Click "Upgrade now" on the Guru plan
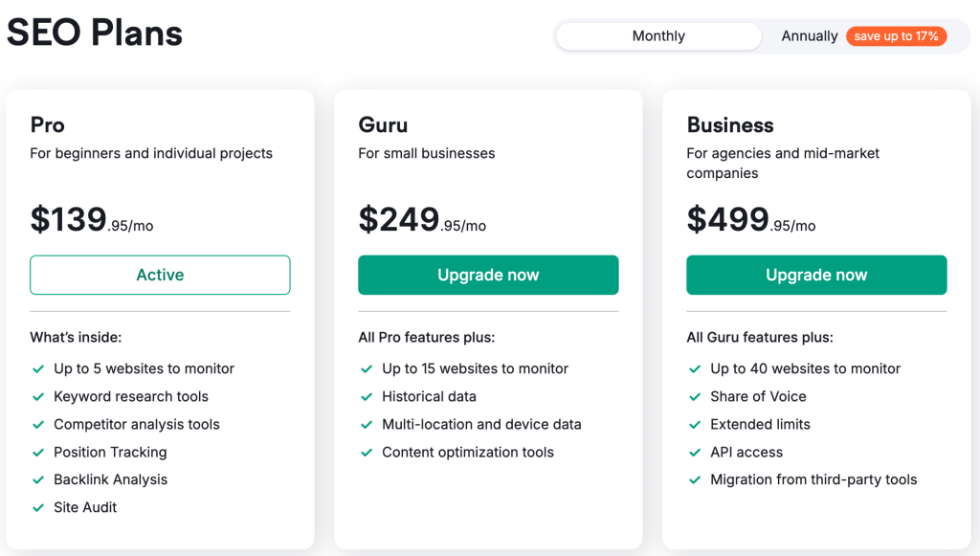The image size is (980, 556). (488, 275)
